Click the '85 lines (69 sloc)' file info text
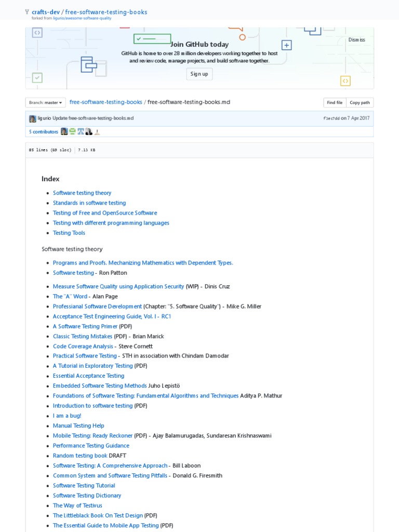Screen dimensions: 399x532 50,150
